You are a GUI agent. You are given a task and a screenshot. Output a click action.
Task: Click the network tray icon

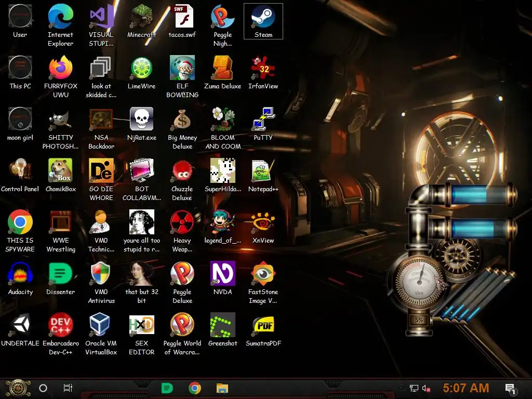click(414, 388)
